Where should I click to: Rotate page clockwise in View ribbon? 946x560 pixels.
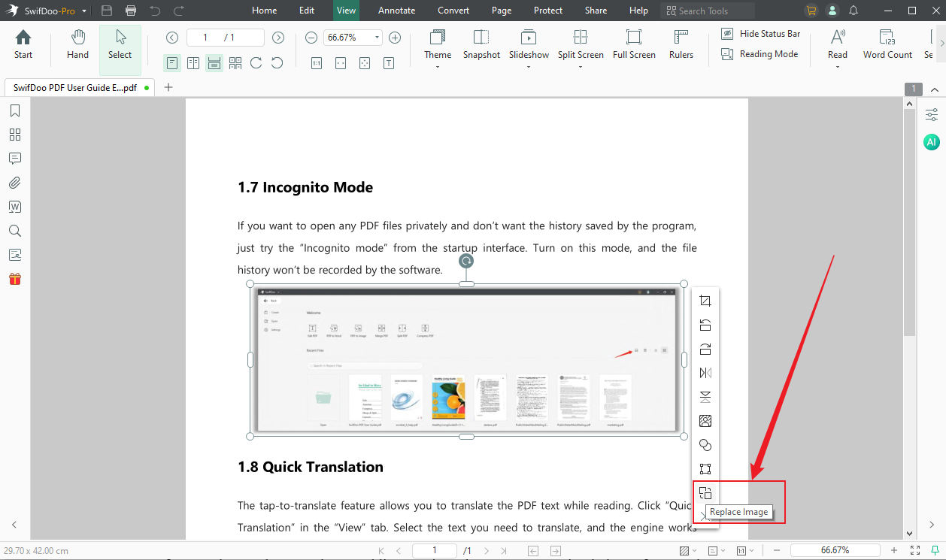256,63
